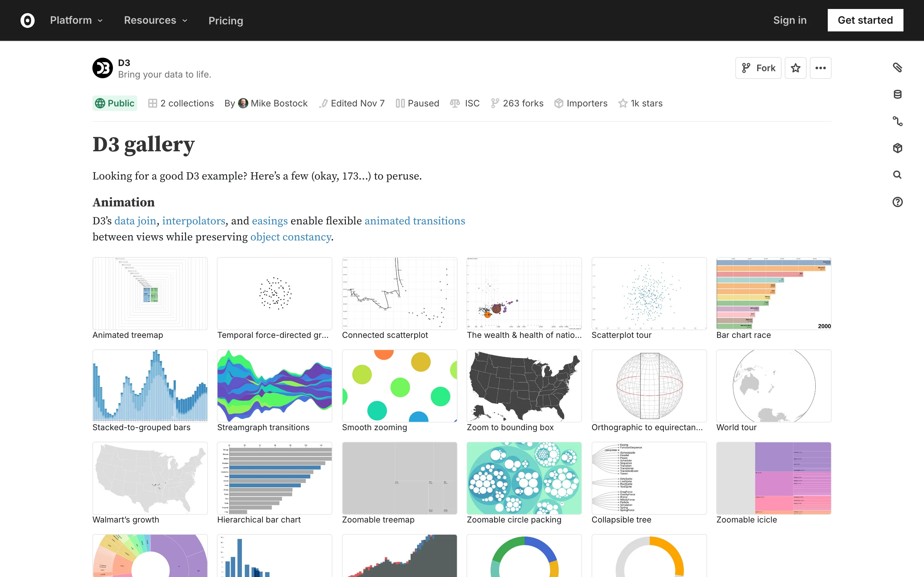This screenshot has width=924, height=577.
Task: Open the packages cube sidebar icon
Action: (x=897, y=148)
